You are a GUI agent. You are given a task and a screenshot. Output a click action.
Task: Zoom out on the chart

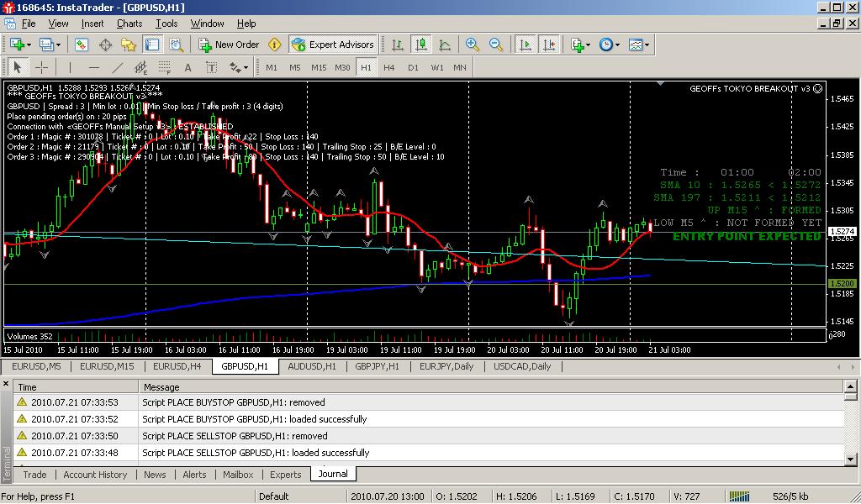point(496,45)
